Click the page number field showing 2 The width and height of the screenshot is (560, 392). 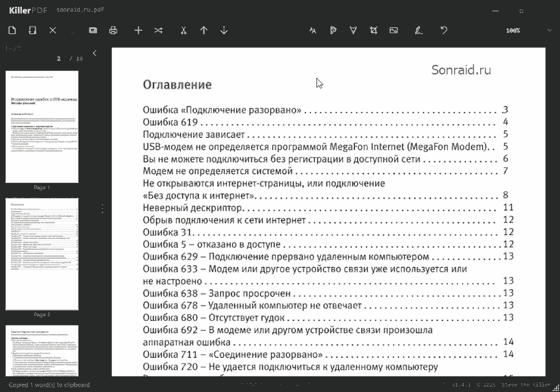[59, 59]
